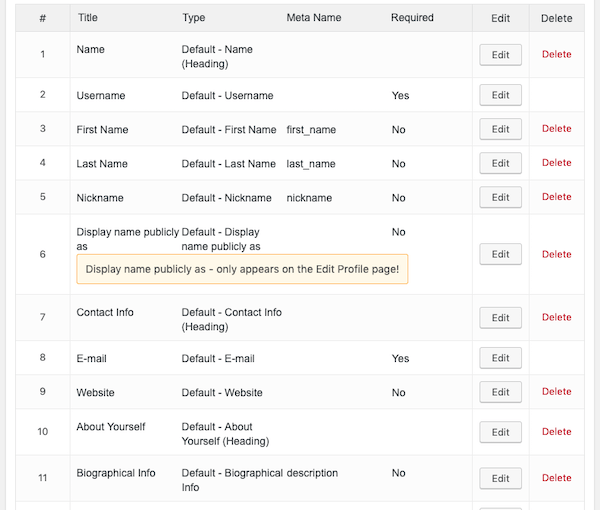Click 'Default - E-mail' type cell
This screenshot has height=510, width=600.
coord(218,358)
